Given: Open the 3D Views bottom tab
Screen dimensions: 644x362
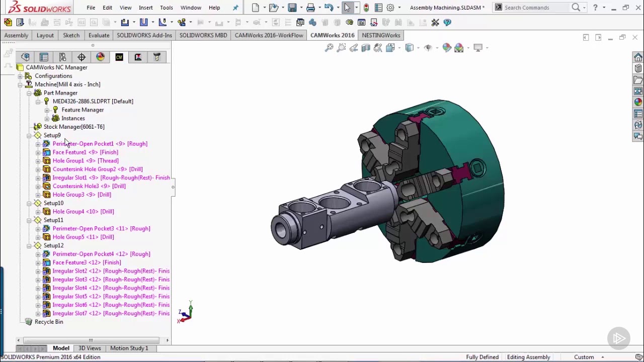Looking at the screenshot, I should tap(90, 348).
